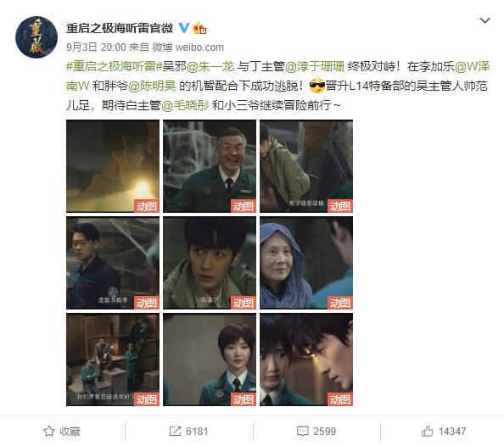Open the 重启之极海听雷官微 profile name
The width and height of the screenshot is (504, 446).
click(x=120, y=28)
